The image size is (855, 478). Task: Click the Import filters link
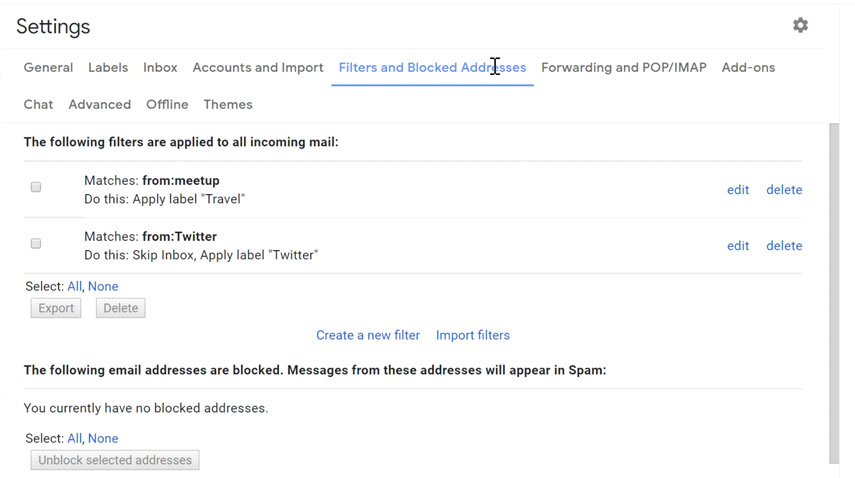click(x=473, y=336)
